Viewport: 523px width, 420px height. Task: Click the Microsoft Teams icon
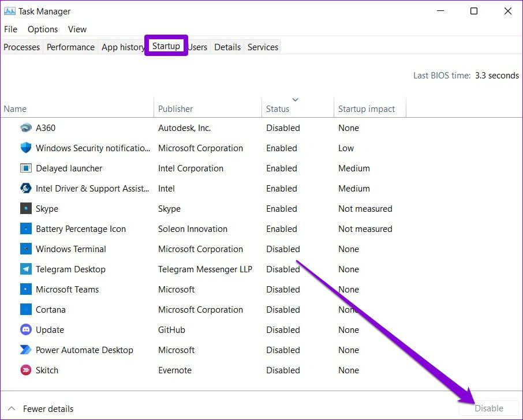tap(25, 289)
